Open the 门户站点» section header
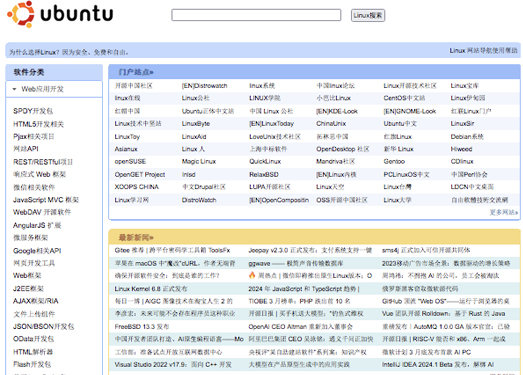The height and width of the screenshot is (375, 523). click(x=136, y=72)
